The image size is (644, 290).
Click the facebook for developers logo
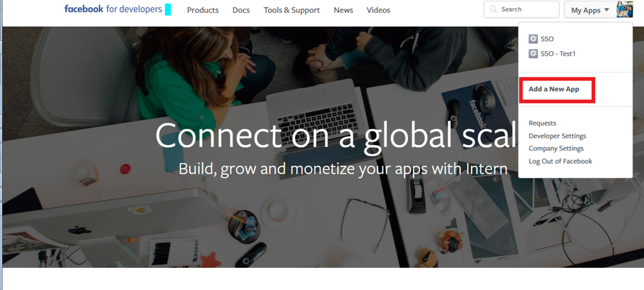113,9
